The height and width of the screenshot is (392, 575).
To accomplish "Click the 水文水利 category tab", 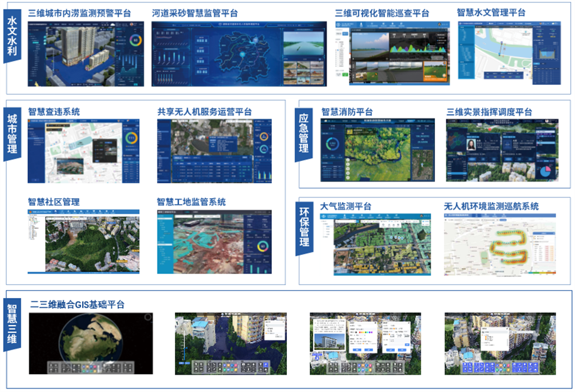I will click(x=12, y=36).
